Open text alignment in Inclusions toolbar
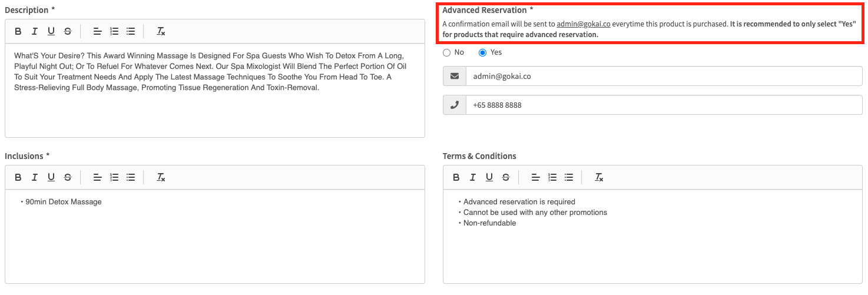 coord(98,177)
